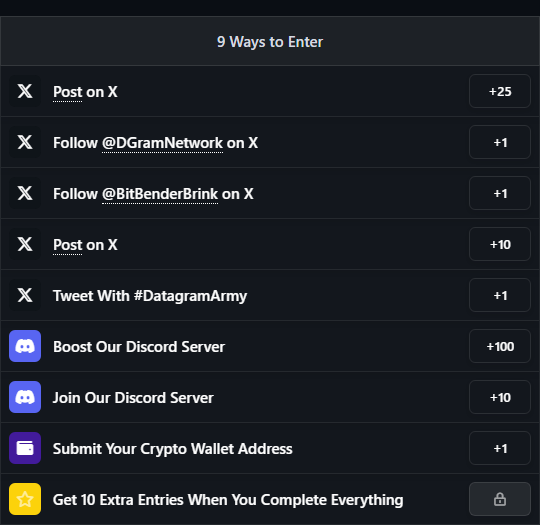Click the X icon beside Follow @DGramNetwork
The image size is (540, 525).
[x=25, y=142]
